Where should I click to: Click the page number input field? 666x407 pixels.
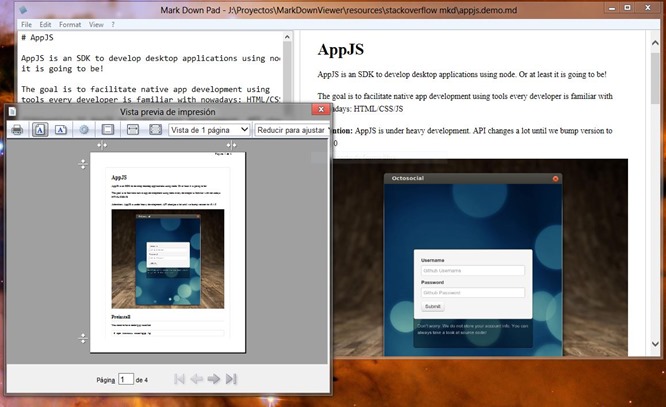(x=126, y=379)
